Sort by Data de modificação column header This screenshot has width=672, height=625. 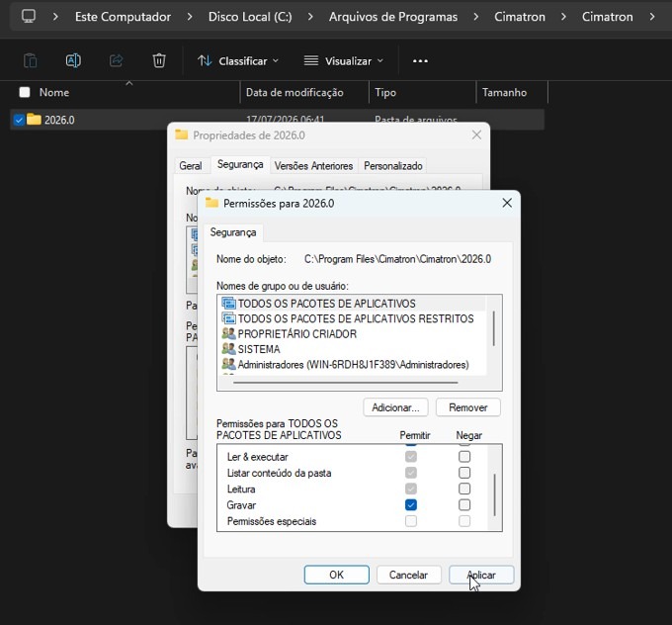click(x=294, y=92)
